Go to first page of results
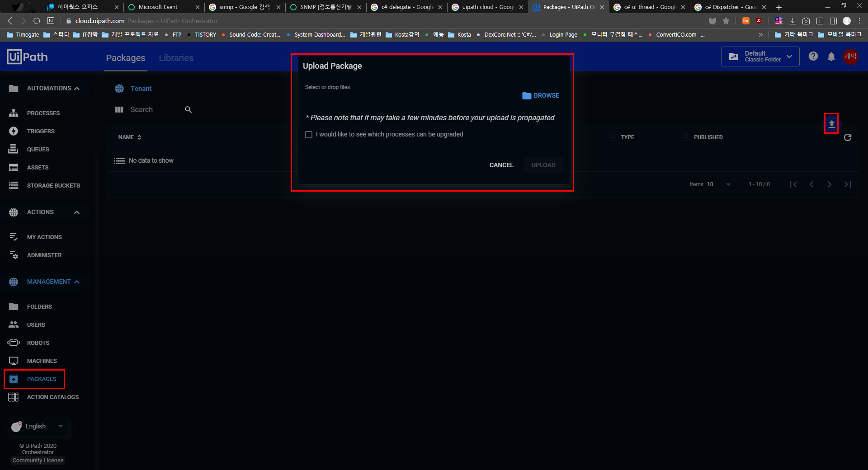 coord(793,184)
